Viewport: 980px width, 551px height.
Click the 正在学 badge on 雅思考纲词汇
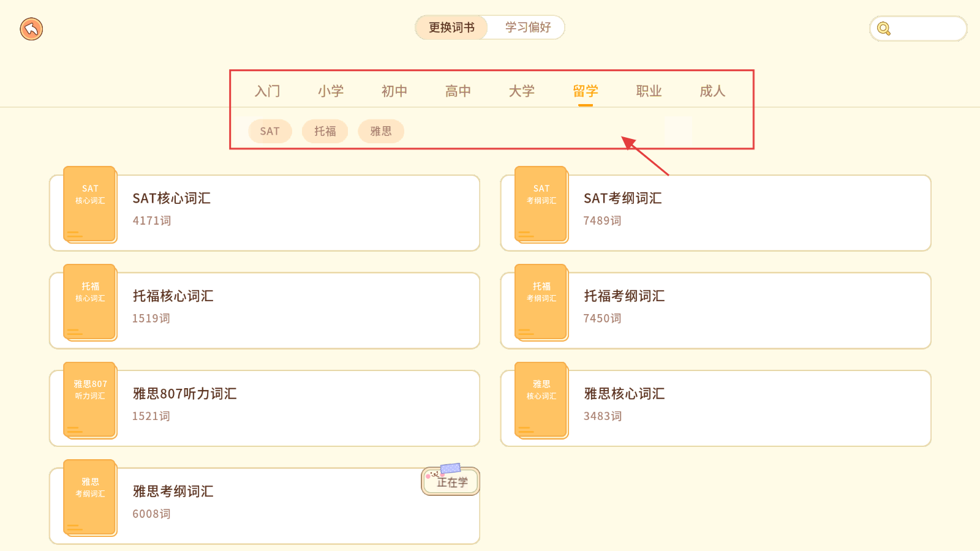[451, 481]
